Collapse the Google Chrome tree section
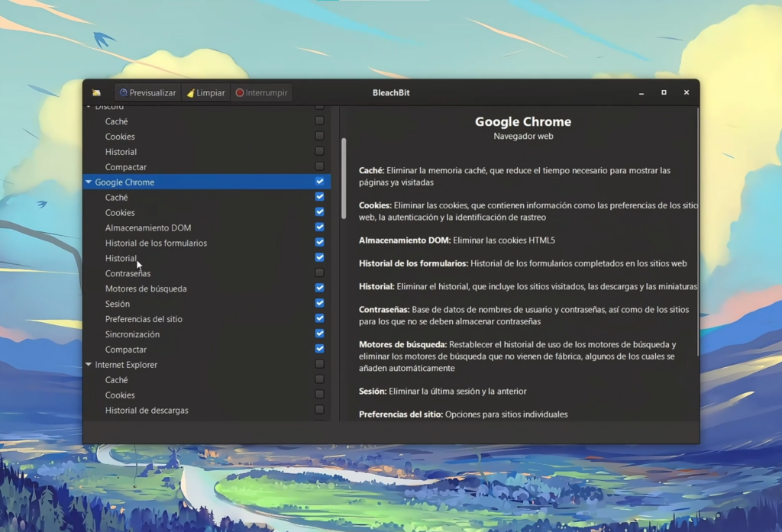This screenshot has width=782, height=532. [89, 182]
